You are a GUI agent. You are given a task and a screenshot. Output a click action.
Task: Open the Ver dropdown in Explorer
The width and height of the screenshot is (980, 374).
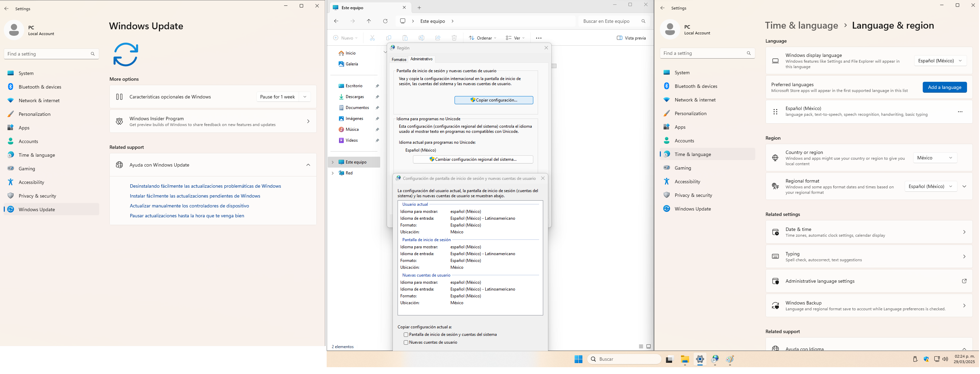click(x=515, y=38)
